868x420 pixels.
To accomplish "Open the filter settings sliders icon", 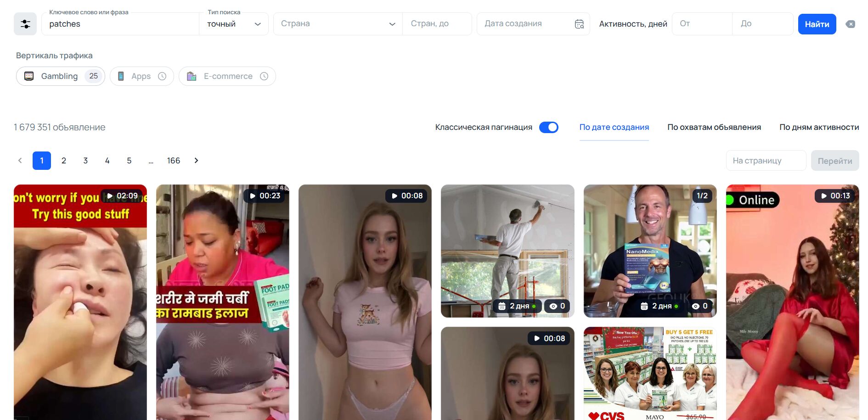I will pos(25,24).
